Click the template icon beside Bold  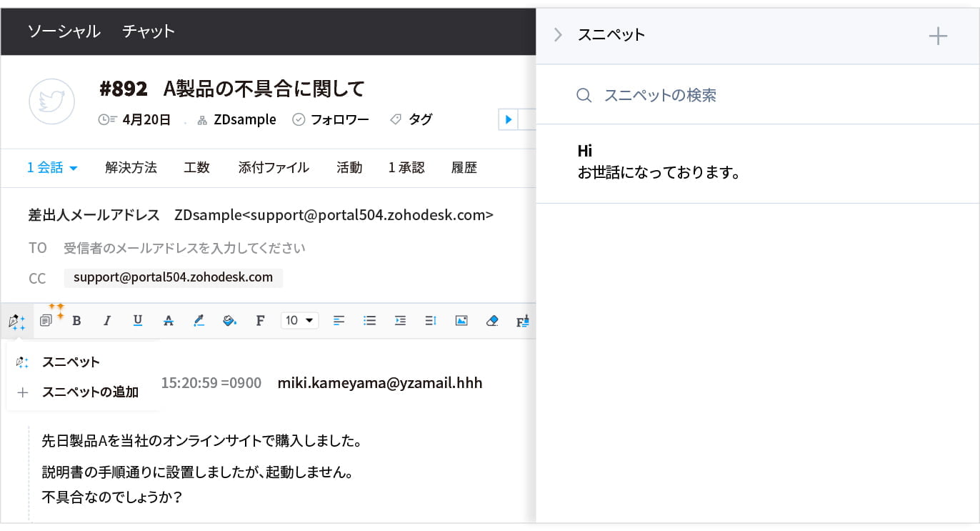[x=46, y=321]
